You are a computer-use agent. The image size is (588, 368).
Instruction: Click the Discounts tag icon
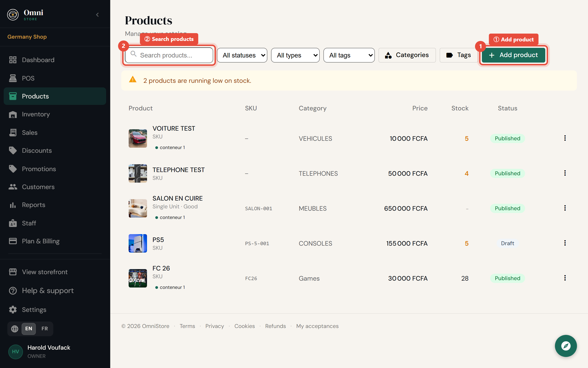(13, 151)
